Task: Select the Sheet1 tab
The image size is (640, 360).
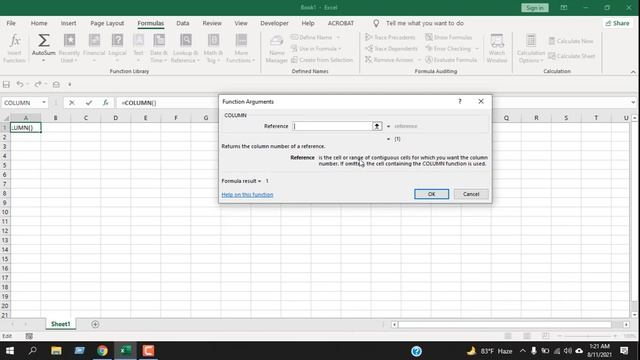Action: 60,324
